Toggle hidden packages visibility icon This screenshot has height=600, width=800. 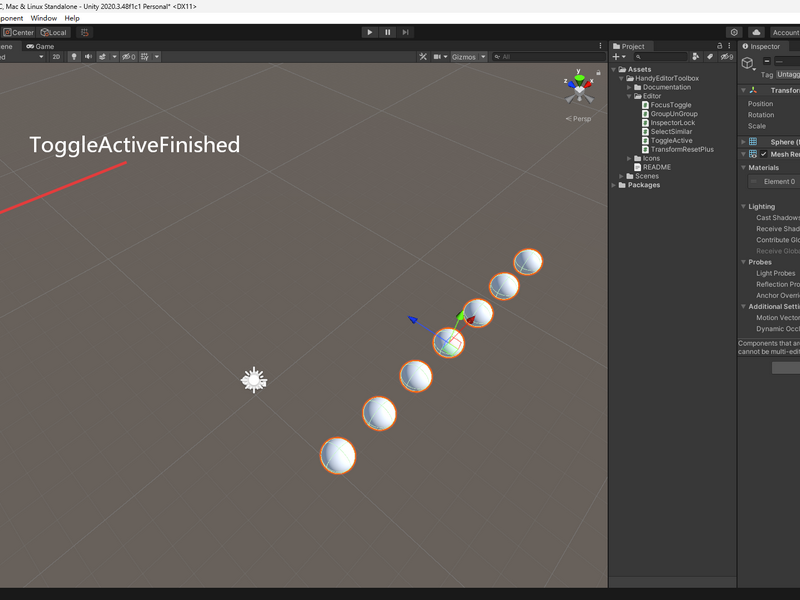coord(727,57)
